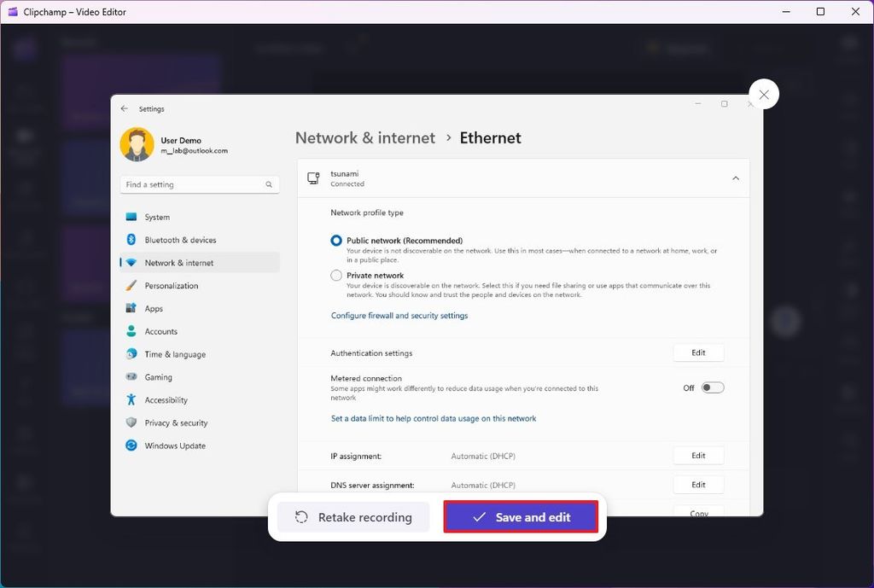
Task: Select Accounts in the Settings sidebar
Action: [162, 331]
